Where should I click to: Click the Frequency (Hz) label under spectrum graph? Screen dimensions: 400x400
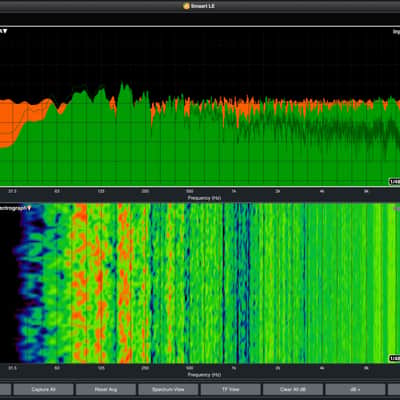(204, 198)
